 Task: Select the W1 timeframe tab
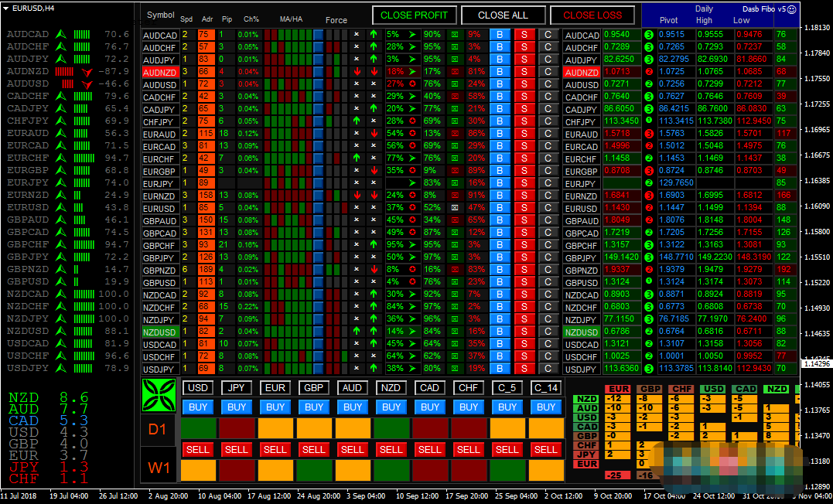pos(159,469)
